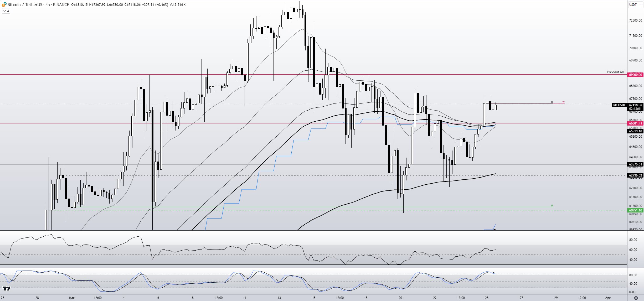Click the Vol 2.516 K readout
The image size is (644, 301).
178,4
